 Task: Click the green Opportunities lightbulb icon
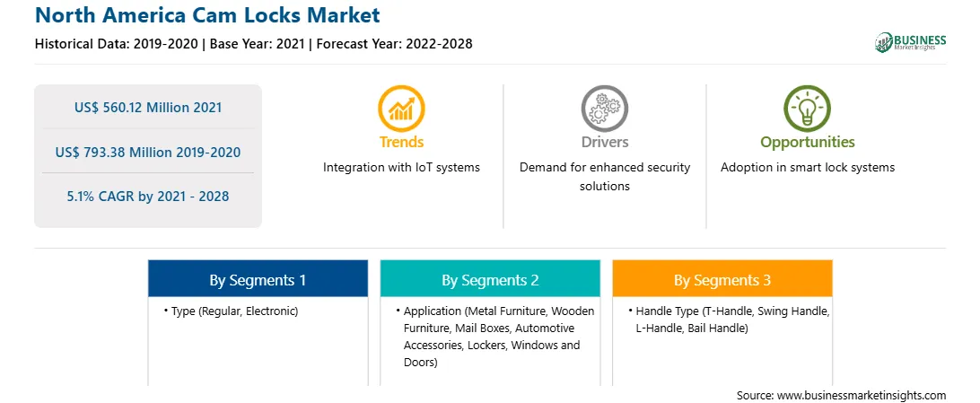pyautogui.click(x=807, y=108)
